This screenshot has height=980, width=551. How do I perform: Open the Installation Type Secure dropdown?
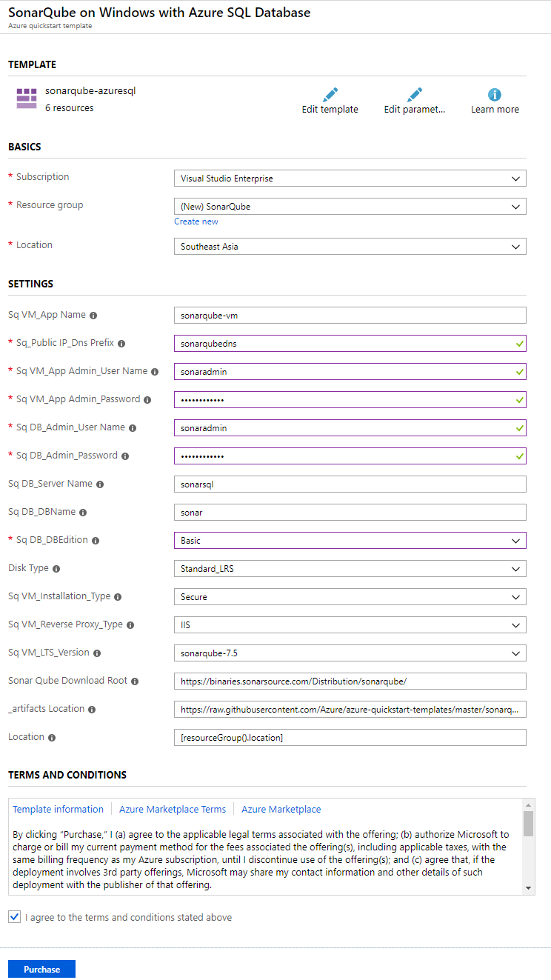(x=350, y=597)
